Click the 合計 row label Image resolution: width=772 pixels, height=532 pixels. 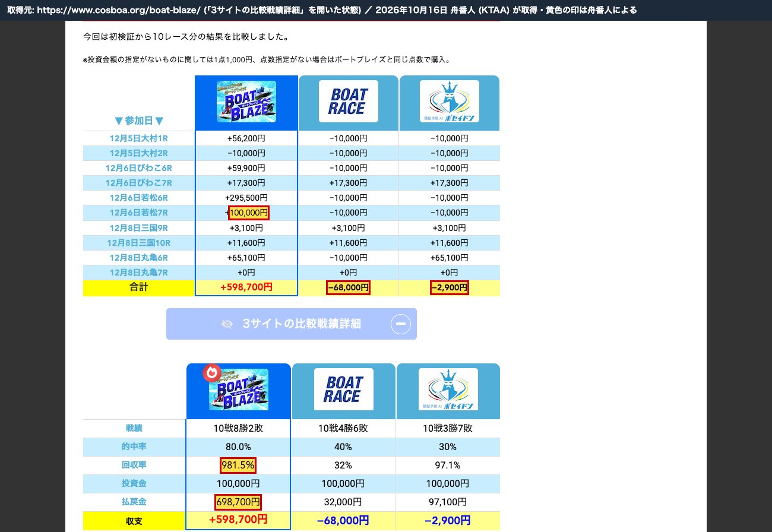[139, 287]
